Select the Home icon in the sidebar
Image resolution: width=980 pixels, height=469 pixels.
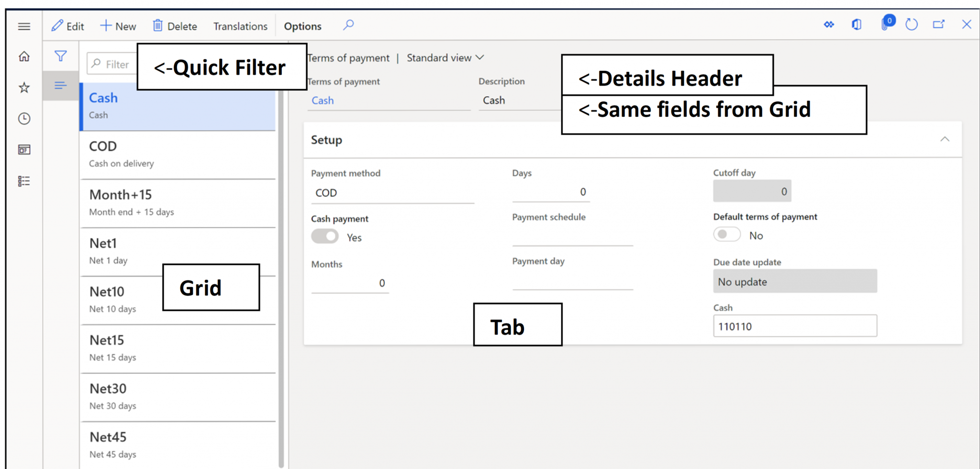point(24,56)
